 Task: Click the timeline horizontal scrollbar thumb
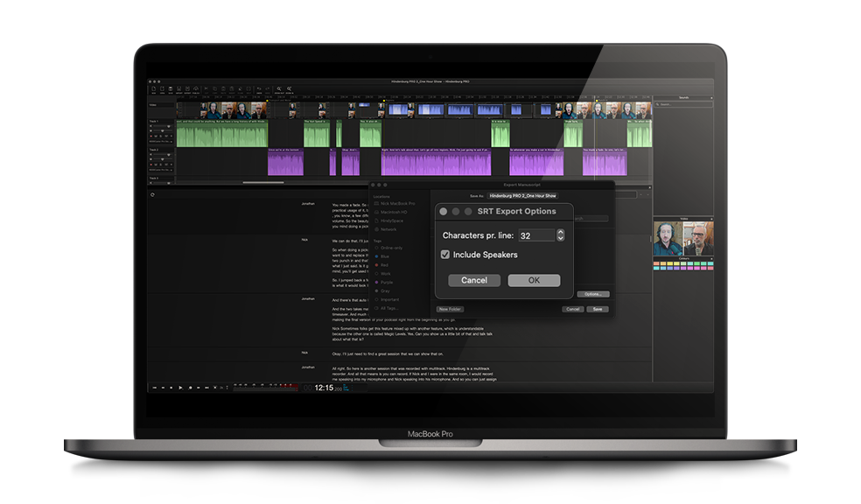point(263,182)
